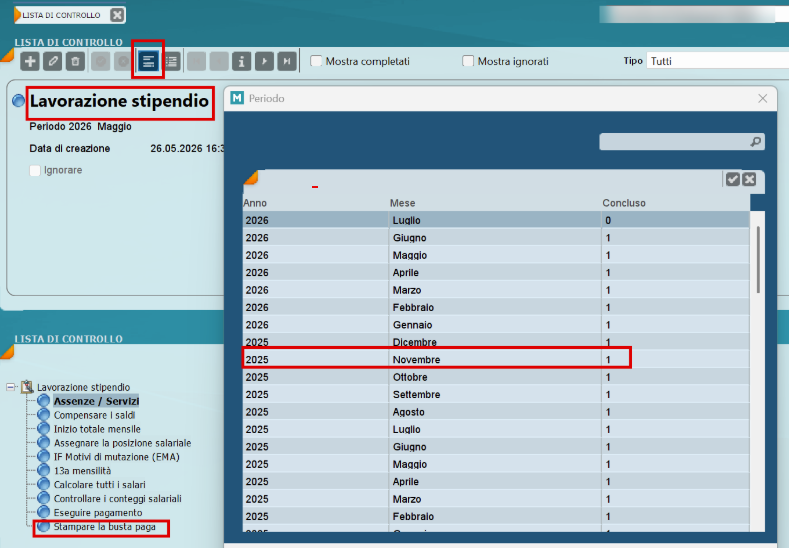Enable the Mostra completati checkbox
The image size is (789, 549).
(x=316, y=61)
